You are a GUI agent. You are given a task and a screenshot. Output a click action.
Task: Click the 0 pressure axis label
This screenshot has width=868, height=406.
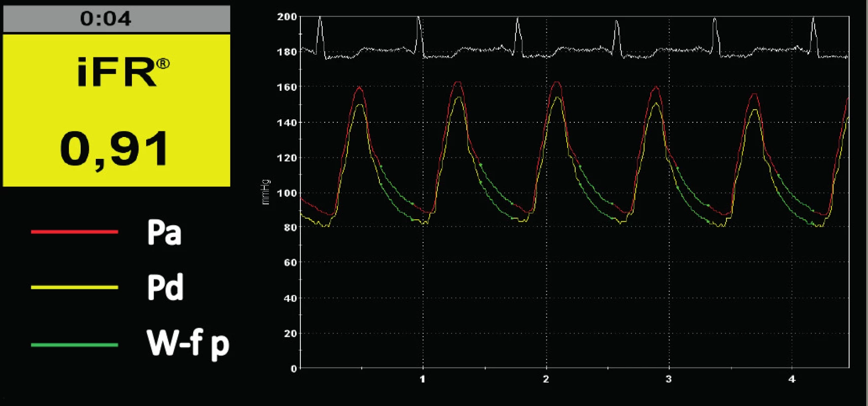[294, 369]
